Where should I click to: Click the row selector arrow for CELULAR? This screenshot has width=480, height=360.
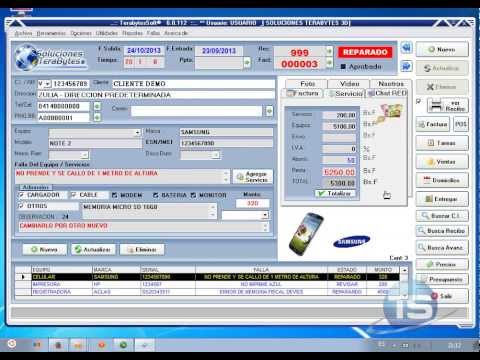pos(23,277)
